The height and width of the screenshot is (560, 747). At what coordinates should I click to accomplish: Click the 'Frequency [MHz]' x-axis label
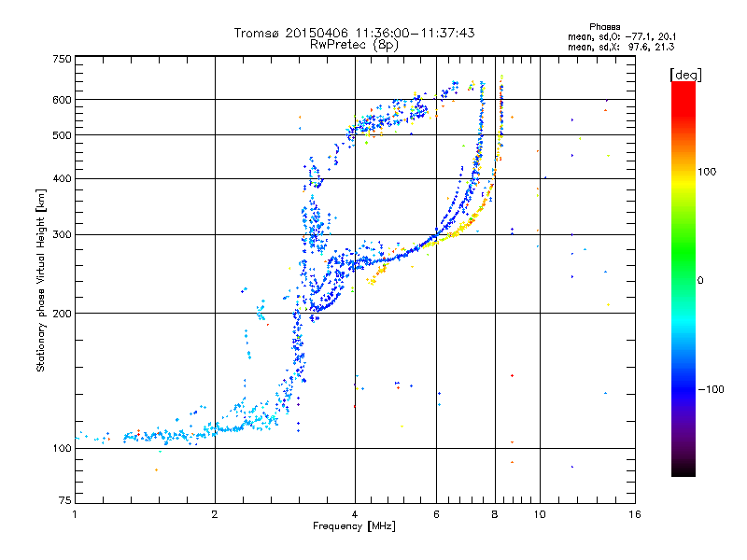[354, 526]
